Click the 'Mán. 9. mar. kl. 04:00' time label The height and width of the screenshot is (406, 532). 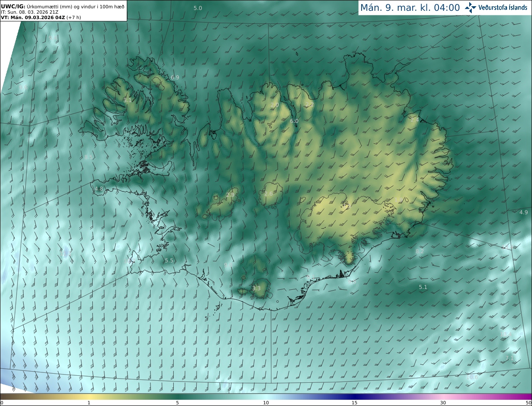[410, 7]
